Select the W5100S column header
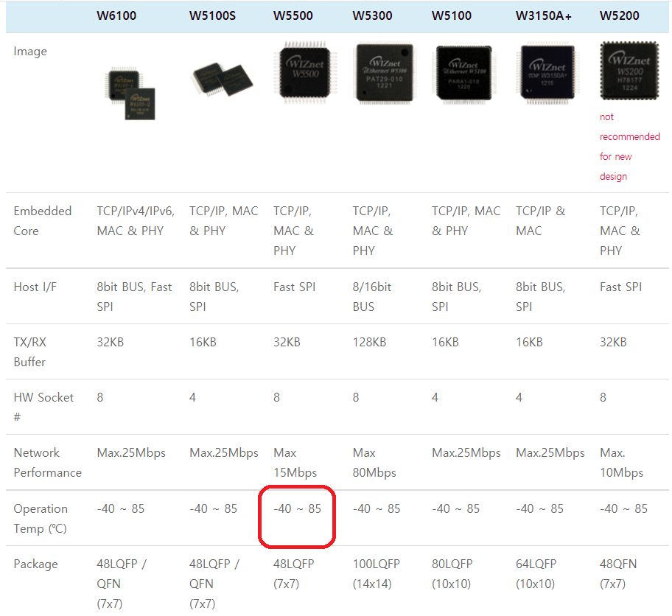 coord(212,16)
